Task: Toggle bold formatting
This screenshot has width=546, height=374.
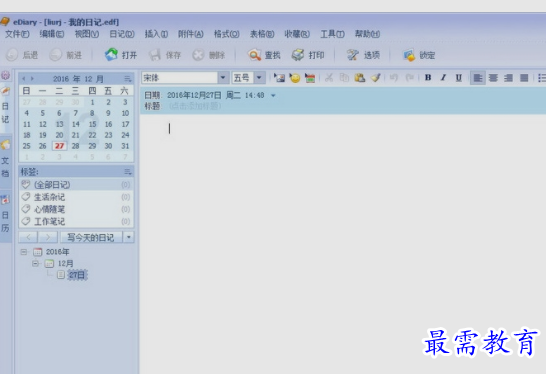Action: [x=428, y=78]
